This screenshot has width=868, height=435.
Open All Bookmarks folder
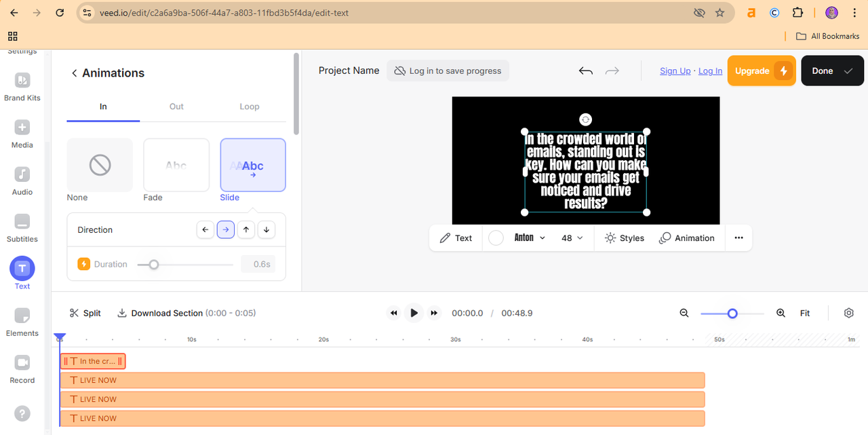pos(827,36)
